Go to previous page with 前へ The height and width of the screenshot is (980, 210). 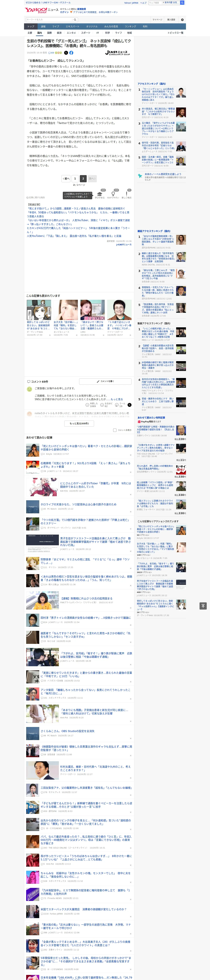(x=66, y=178)
